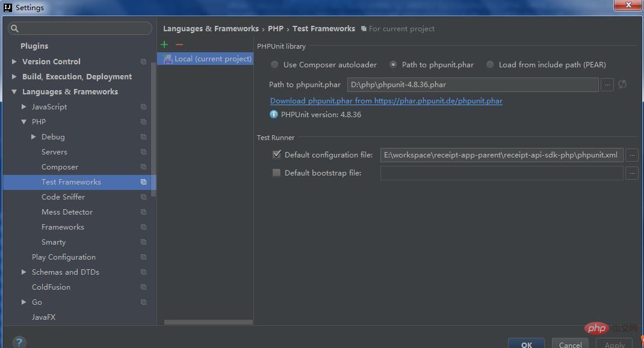Uncheck Default configuration file checkbox
Image resolution: width=644 pixels, height=348 pixels.
[277, 154]
